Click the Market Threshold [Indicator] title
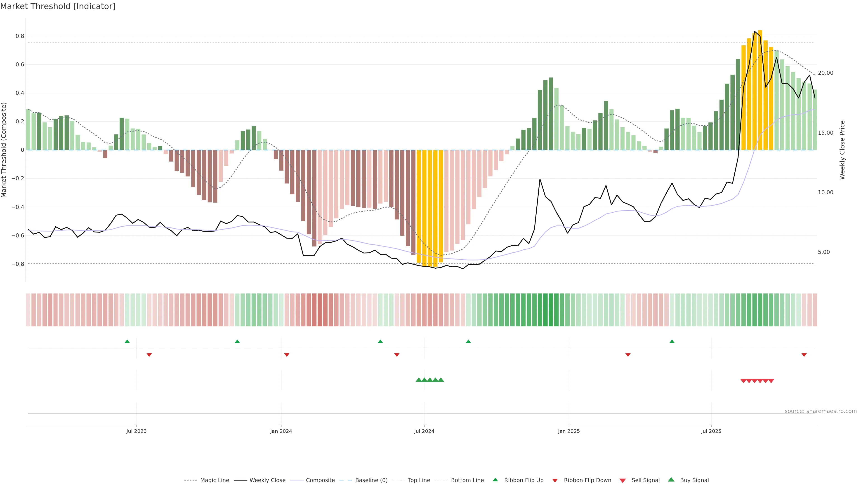Image resolution: width=868 pixels, height=488 pixels. pos(58,6)
